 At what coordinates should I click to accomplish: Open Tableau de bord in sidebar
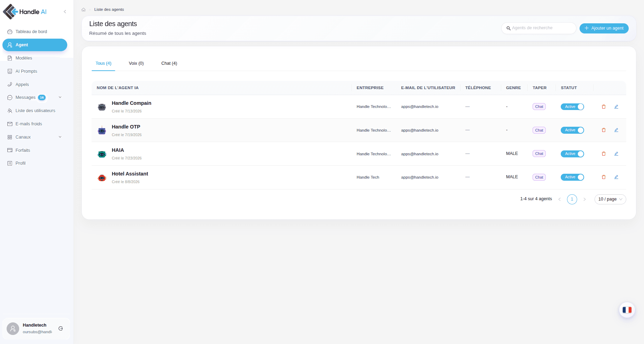coord(34,32)
